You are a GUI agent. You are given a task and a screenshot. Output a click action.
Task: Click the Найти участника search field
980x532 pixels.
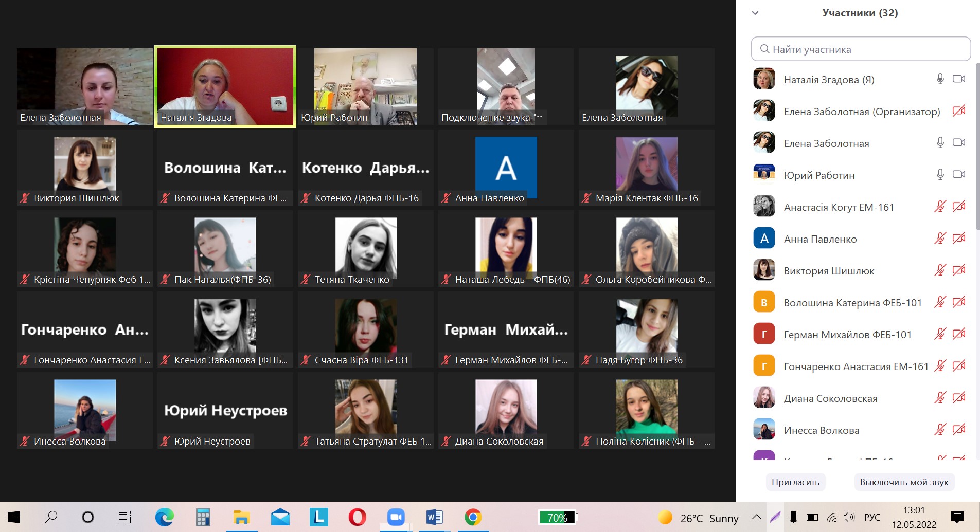[x=861, y=49]
